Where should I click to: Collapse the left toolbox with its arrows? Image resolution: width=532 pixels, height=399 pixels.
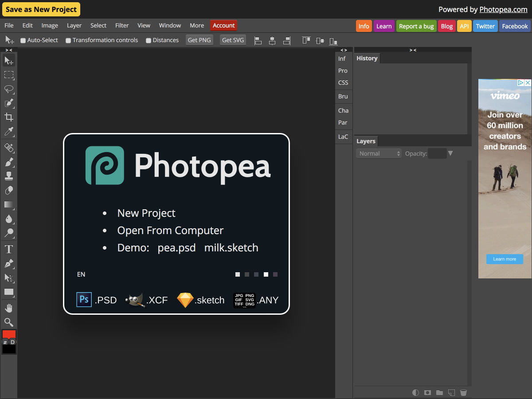(x=9, y=50)
